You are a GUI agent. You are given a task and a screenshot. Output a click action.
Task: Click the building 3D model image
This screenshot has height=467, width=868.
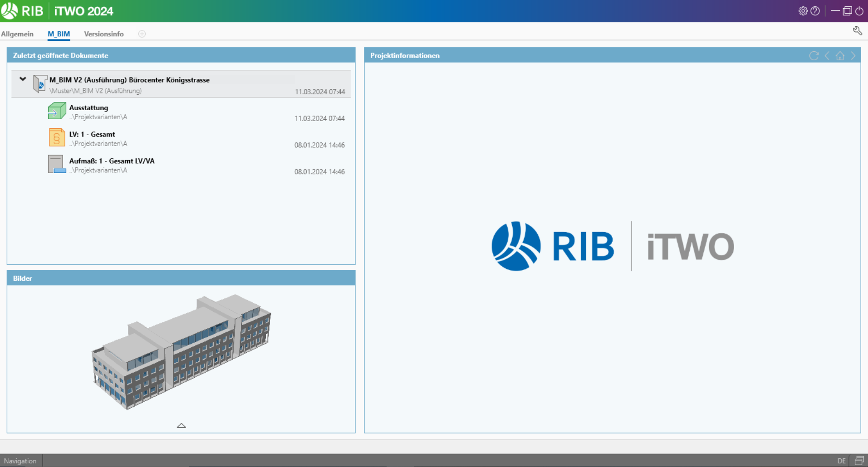point(181,352)
